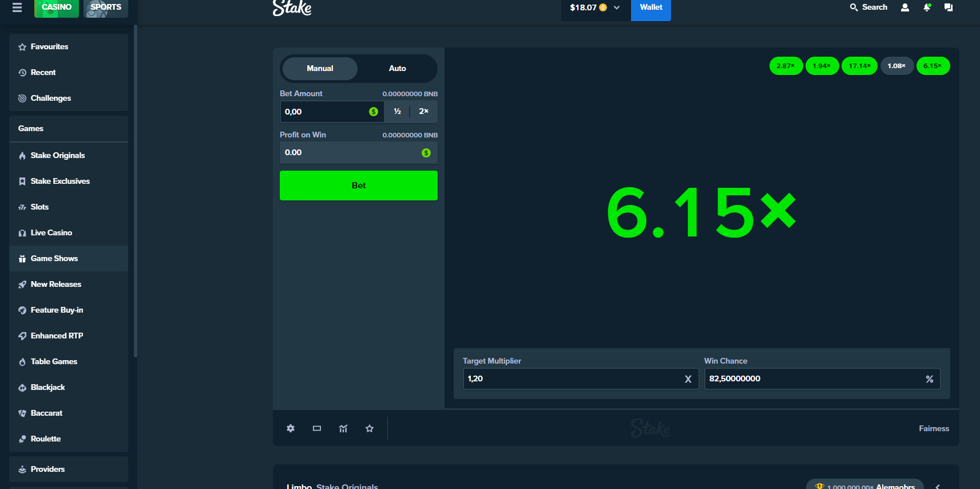The image size is (980, 489).
Task: Open the 17.14× past result
Action: [859, 66]
